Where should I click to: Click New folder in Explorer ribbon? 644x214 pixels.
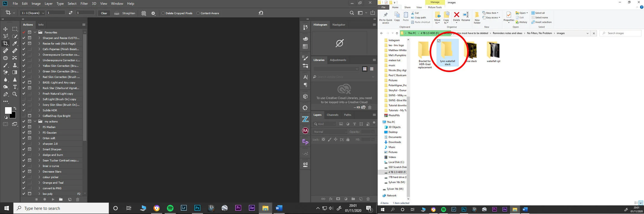click(477, 17)
